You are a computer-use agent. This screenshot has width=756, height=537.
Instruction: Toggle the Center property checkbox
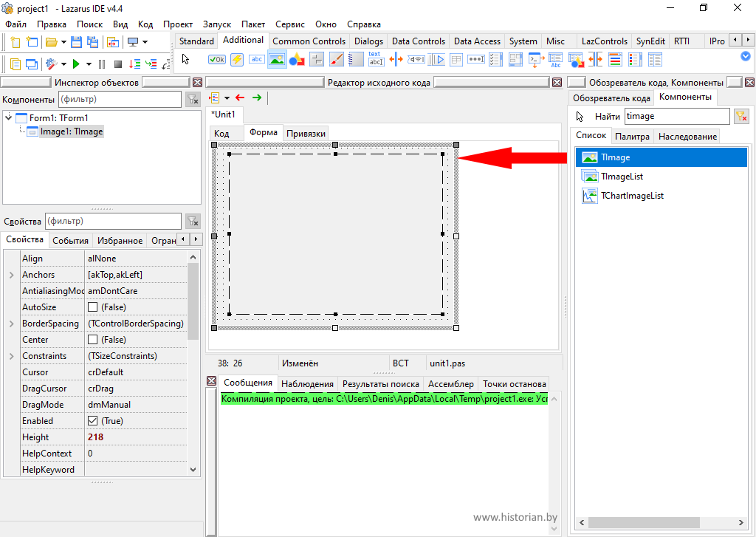coord(93,340)
